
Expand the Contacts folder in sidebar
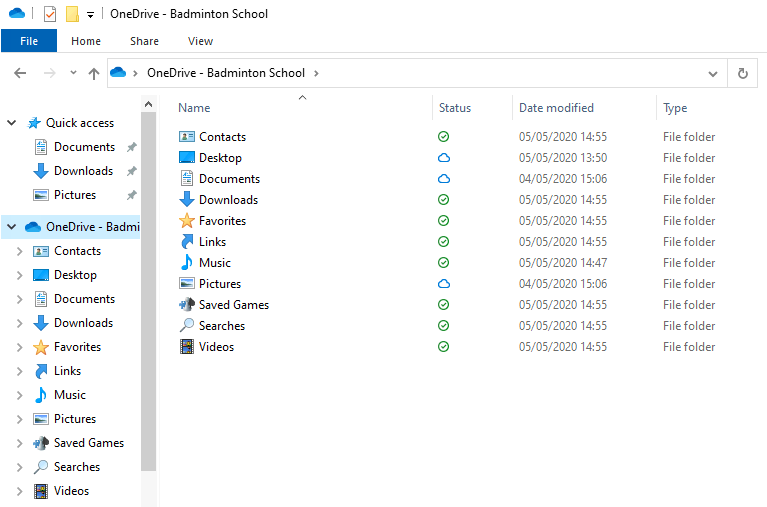click(x=20, y=251)
